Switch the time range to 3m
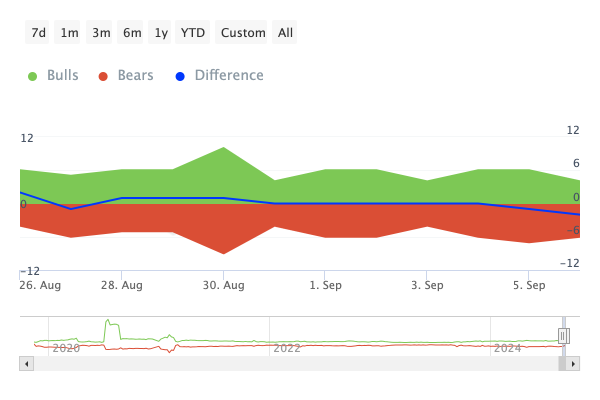 click(101, 33)
